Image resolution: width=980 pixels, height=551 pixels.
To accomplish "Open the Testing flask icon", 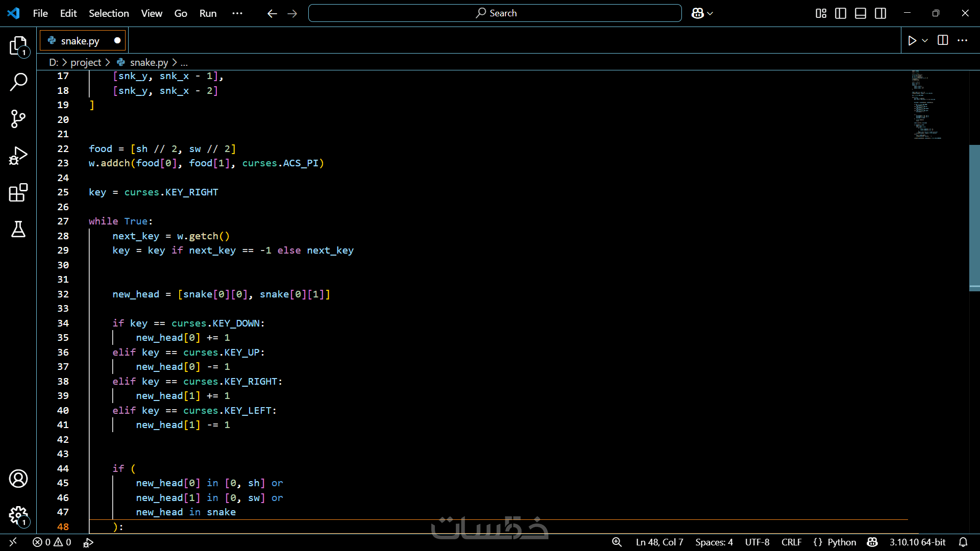I will 18,230.
